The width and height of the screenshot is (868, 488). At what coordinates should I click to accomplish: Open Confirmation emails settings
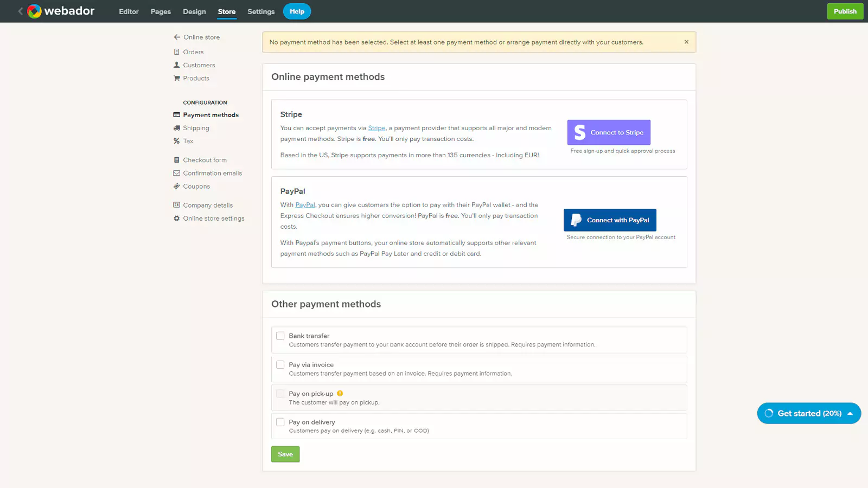tap(213, 173)
